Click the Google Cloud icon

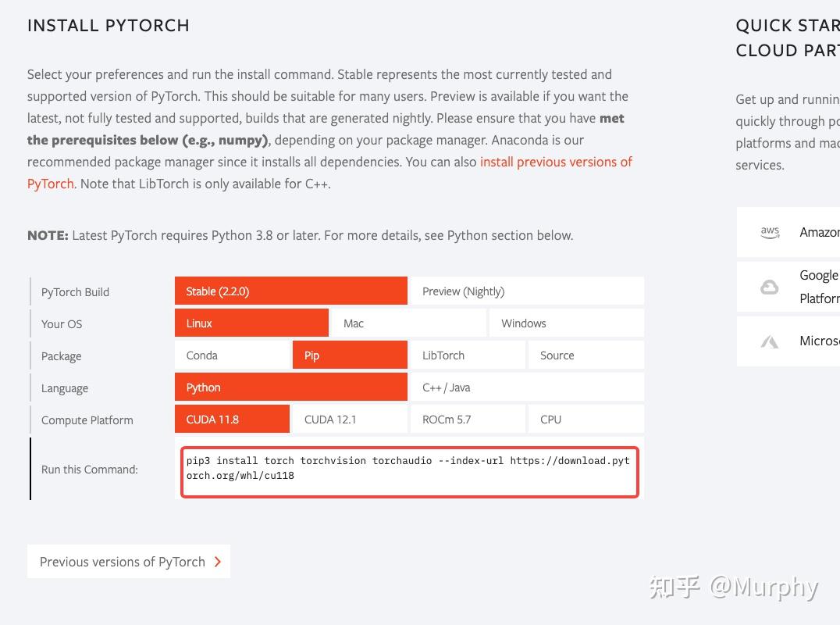coord(770,287)
